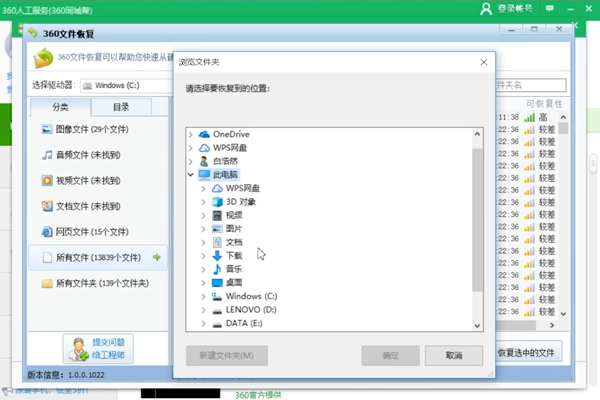Select the 视频 folder icon
600x400 pixels.
point(217,215)
